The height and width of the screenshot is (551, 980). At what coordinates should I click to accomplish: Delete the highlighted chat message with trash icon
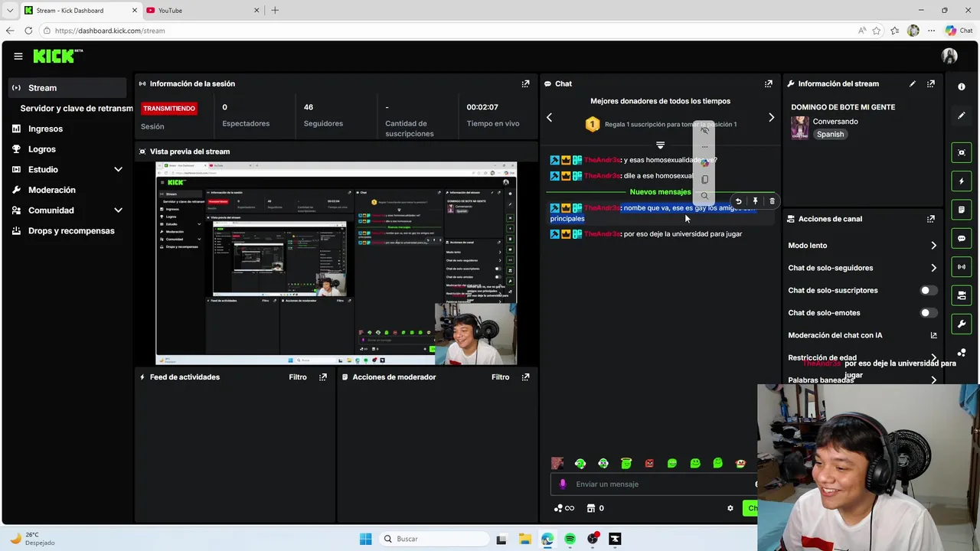coord(772,201)
